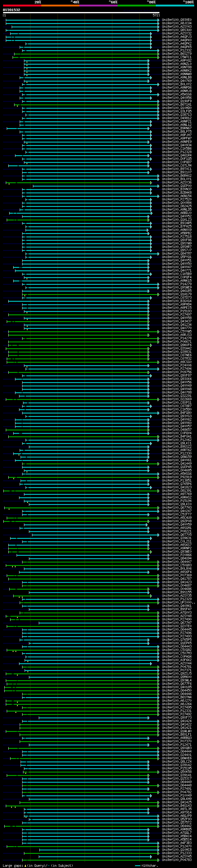Select UniRef100_A4QPK0 label
The height and width of the screenshot is (868, 197).
pos(177,40)
